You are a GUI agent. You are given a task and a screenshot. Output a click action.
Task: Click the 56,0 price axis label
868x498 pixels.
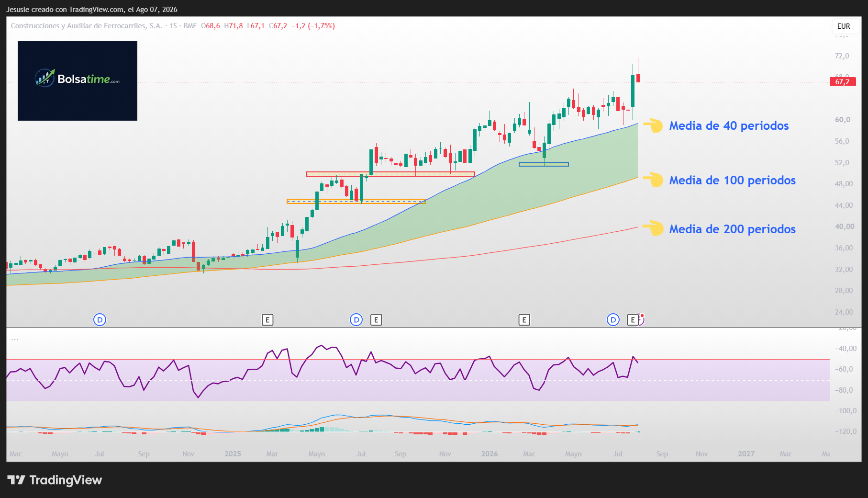tap(842, 141)
